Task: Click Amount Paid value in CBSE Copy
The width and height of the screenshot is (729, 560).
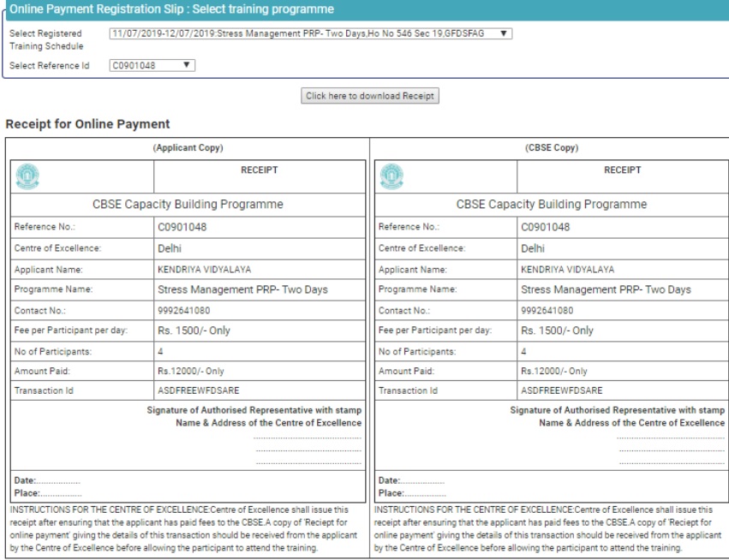Action: click(553, 372)
